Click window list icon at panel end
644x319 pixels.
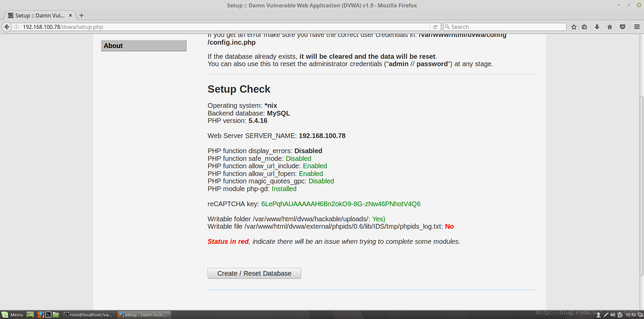[x=640, y=315]
